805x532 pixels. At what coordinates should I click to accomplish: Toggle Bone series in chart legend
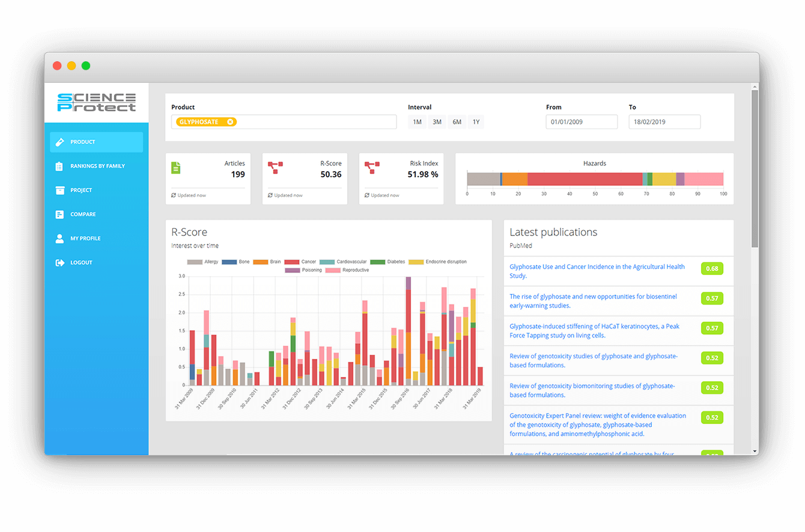(235, 262)
